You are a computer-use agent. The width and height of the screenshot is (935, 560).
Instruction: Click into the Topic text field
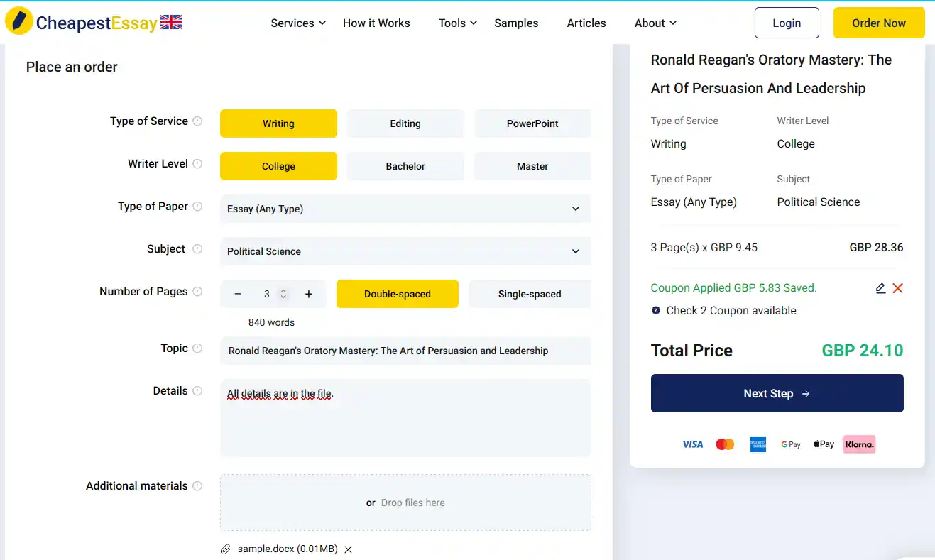405,351
